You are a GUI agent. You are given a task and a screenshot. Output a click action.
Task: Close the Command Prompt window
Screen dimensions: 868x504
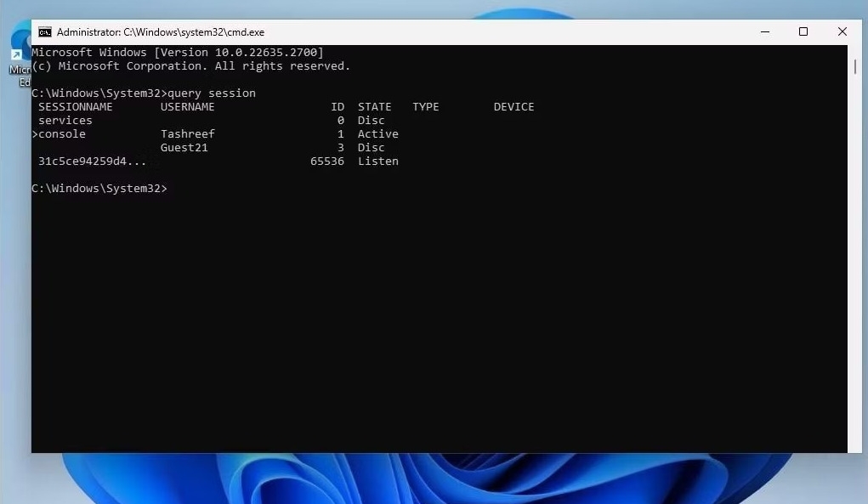pos(842,32)
